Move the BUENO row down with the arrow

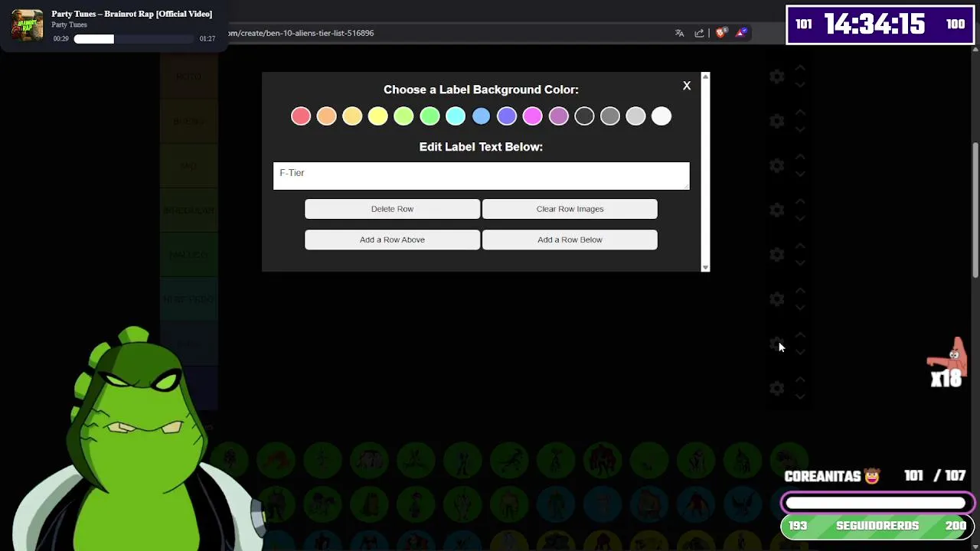click(799, 129)
